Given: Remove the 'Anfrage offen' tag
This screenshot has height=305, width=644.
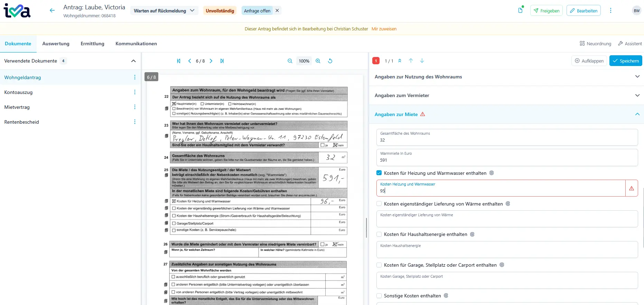Looking at the screenshot, I should 277,11.
